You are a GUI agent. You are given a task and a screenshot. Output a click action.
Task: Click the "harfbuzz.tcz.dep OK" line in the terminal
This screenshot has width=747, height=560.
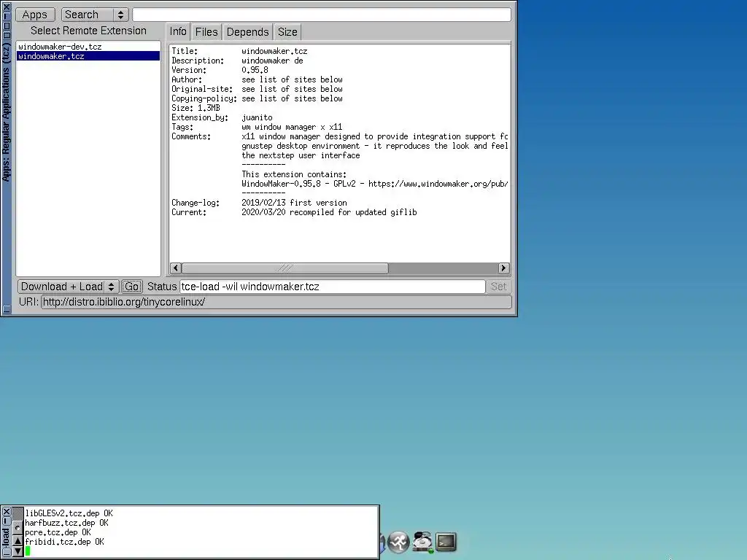[x=66, y=523]
